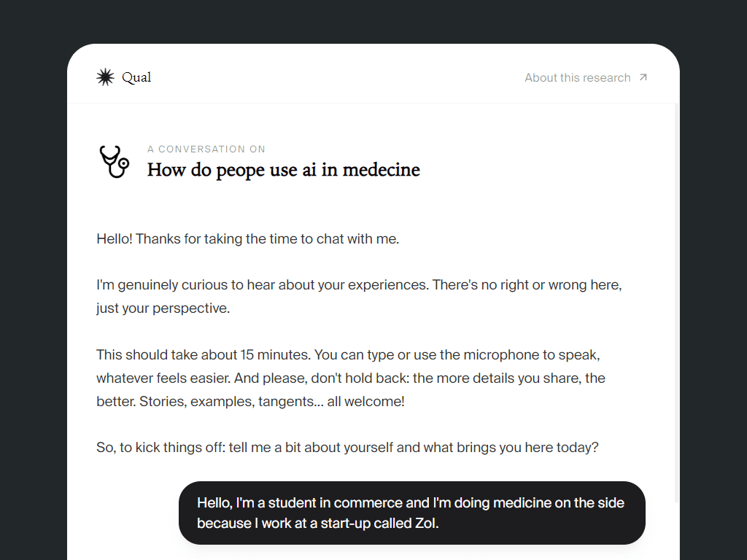Click the I'm genuinely curious paragraph
The width and height of the screenshot is (747, 560).
[x=358, y=284]
